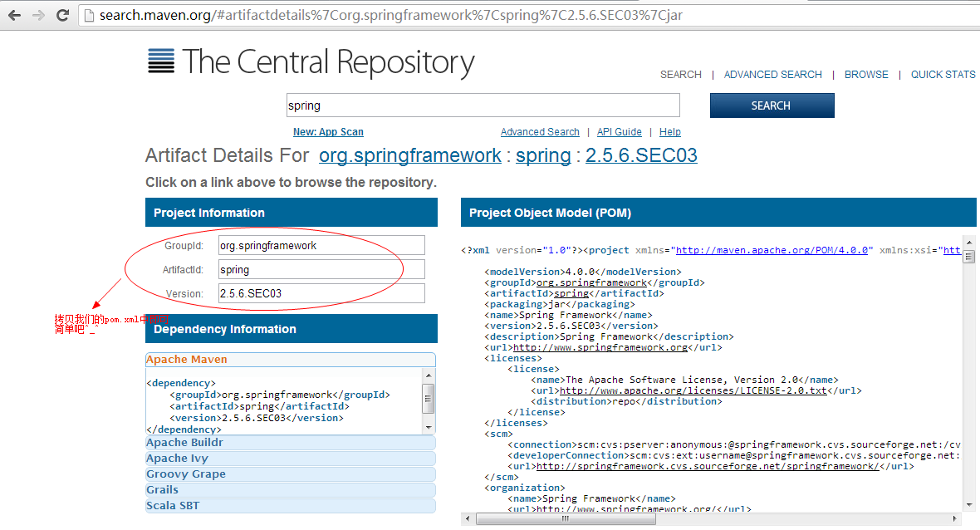Screen dimensions: 980x530
Task: Click the Dependency Information panel header
Action: 292,329
